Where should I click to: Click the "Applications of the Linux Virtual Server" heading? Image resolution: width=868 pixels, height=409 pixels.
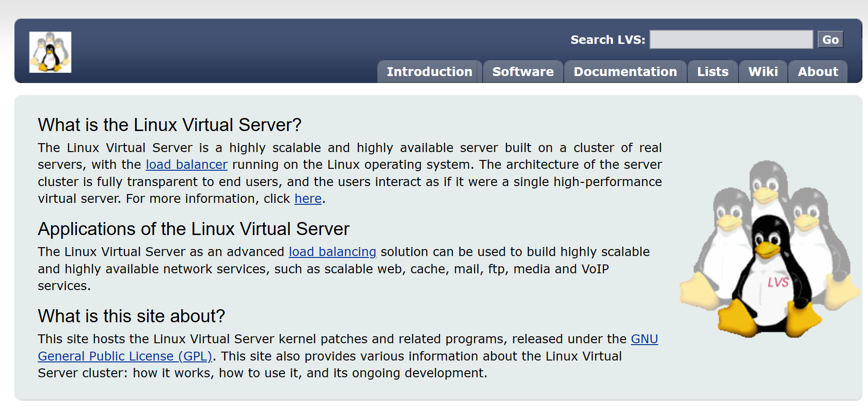pos(193,229)
